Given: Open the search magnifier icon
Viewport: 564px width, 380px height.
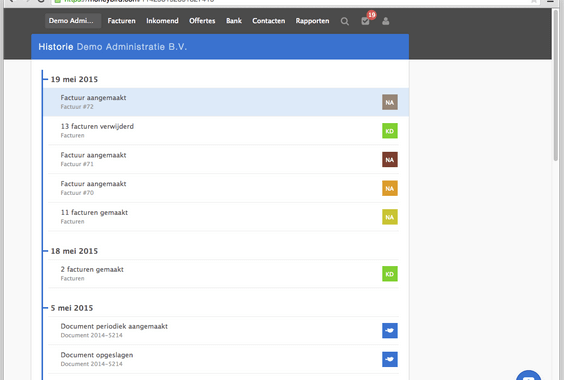Looking at the screenshot, I should click(x=345, y=21).
